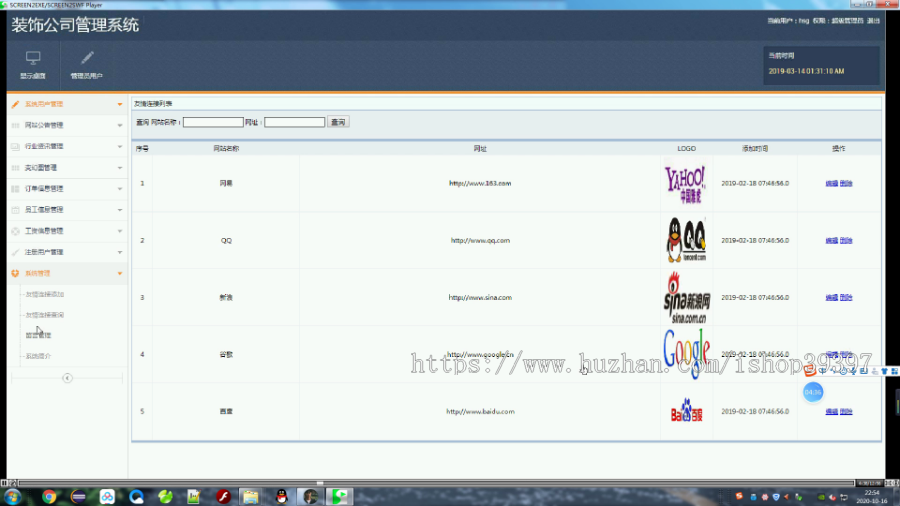
Task: Expand the 订单信息管理 menu arrow
Action: 120,189
